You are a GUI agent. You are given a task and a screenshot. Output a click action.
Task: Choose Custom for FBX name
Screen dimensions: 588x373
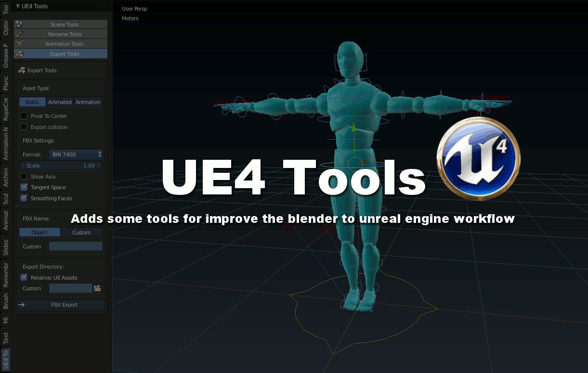81,232
